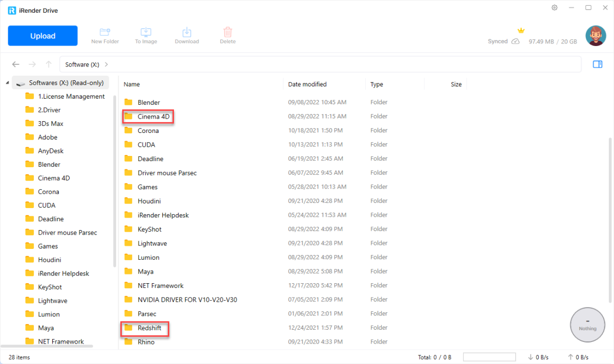Viewport: 614px width, 364px height.
Task: Select Redshift folder in file list
Action: [149, 328]
